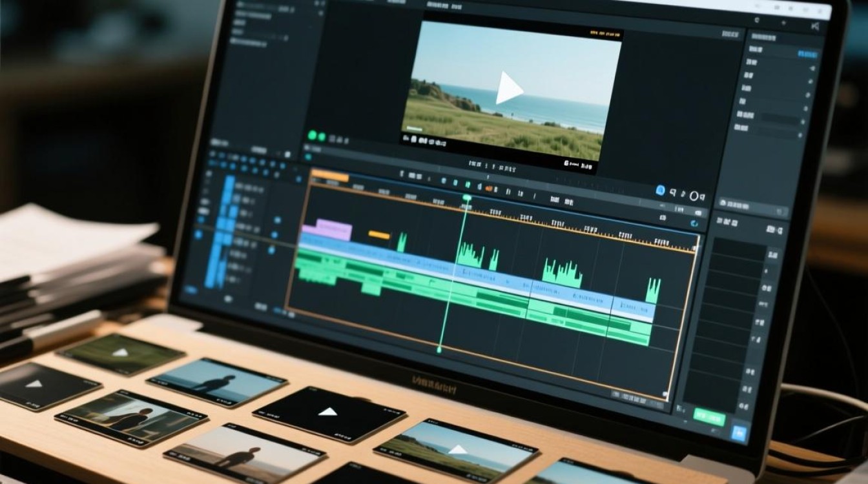The image size is (868, 484).
Task: Open the orange tab above the timeline
Action: 329,176
